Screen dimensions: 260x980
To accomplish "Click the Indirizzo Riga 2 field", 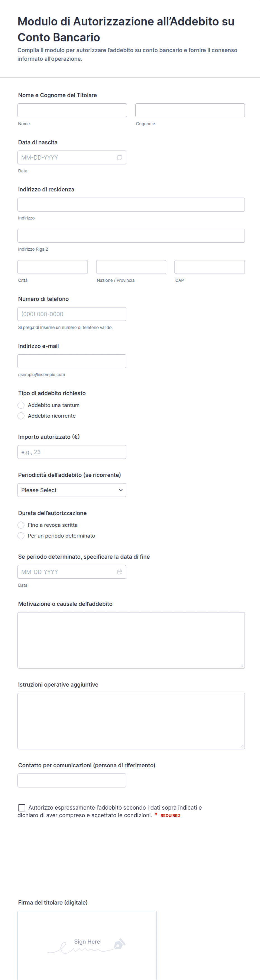I will pos(131,236).
